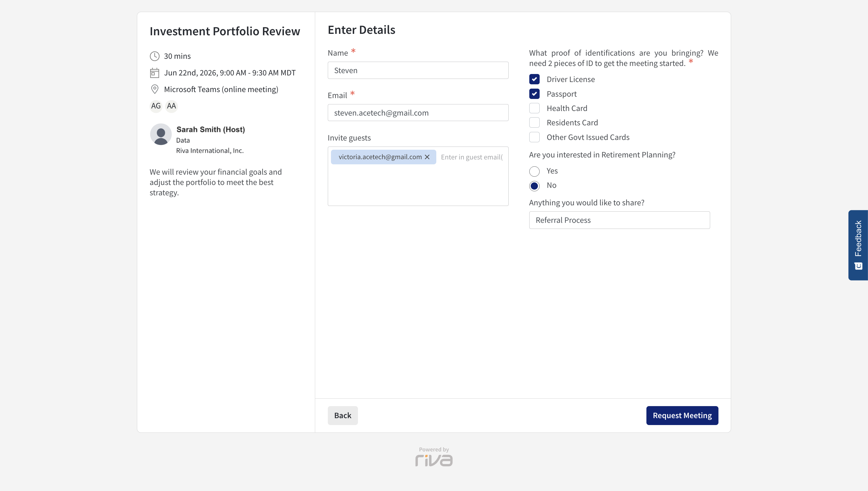Click the Powered by text
This screenshot has width=868, height=491.
point(434,449)
